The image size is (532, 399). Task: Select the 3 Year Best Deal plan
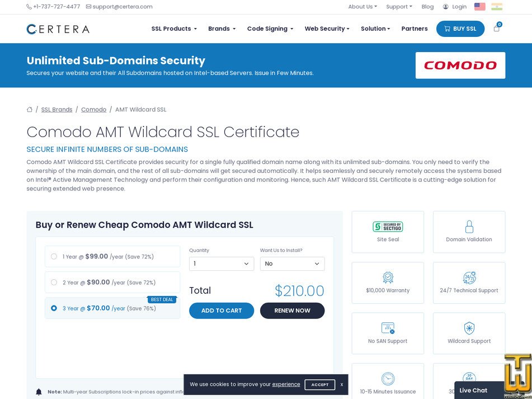pyautogui.click(x=54, y=308)
